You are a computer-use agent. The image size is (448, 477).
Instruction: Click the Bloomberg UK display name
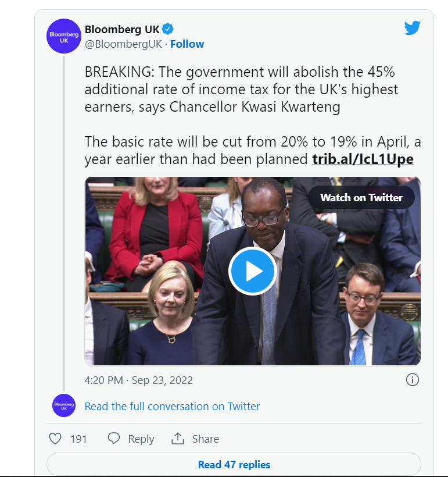[x=122, y=29]
